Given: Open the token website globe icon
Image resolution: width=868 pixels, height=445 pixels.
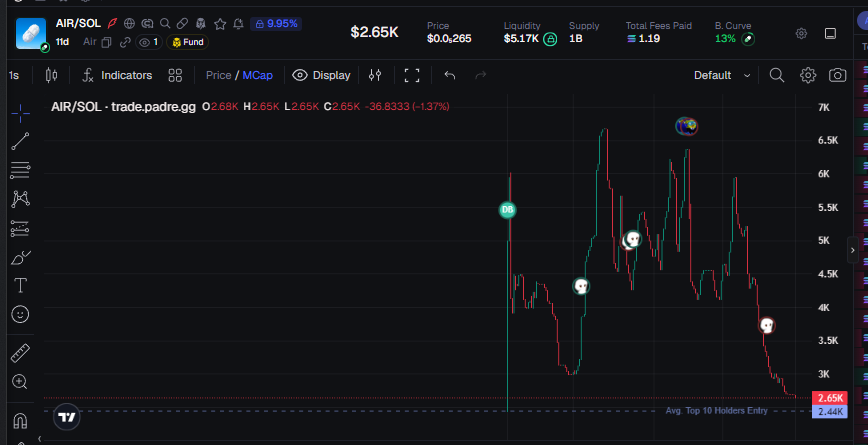Looking at the screenshot, I should coord(130,23).
